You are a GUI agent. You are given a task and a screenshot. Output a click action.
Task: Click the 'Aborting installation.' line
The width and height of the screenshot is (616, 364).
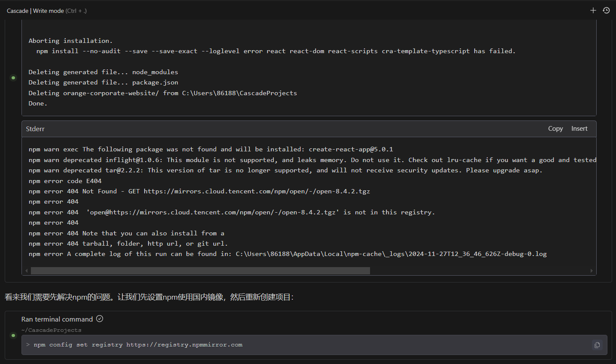(x=70, y=41)
